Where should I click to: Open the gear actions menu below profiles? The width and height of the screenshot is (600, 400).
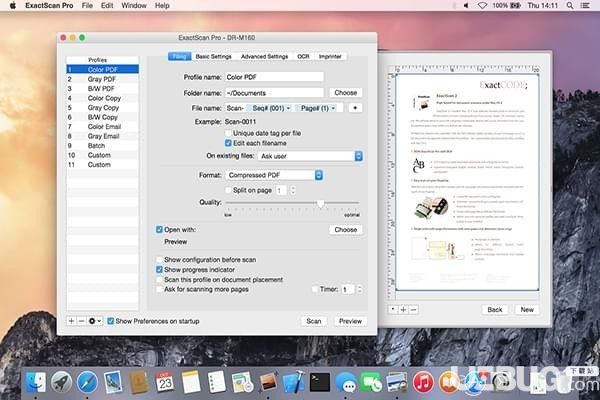pyautogui.click(x=95, y=321)
